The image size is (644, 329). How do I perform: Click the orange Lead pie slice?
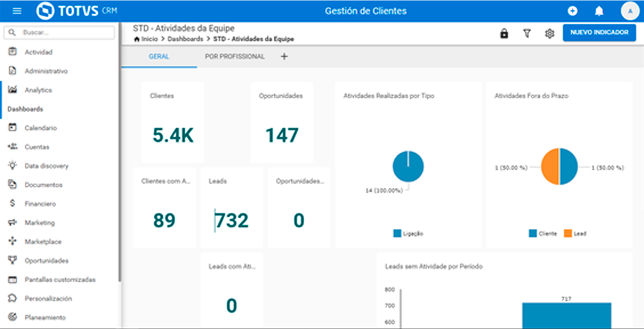[x=550, y=167]
